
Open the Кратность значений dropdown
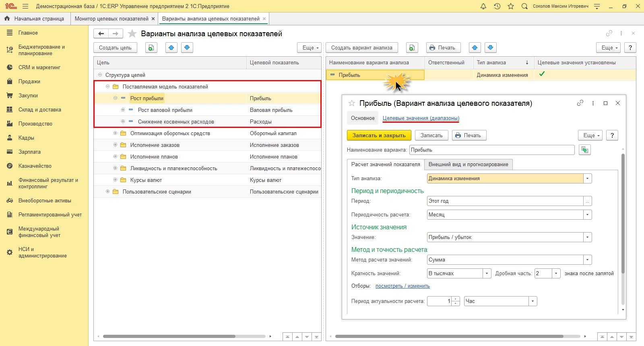[x=487, y=274]
